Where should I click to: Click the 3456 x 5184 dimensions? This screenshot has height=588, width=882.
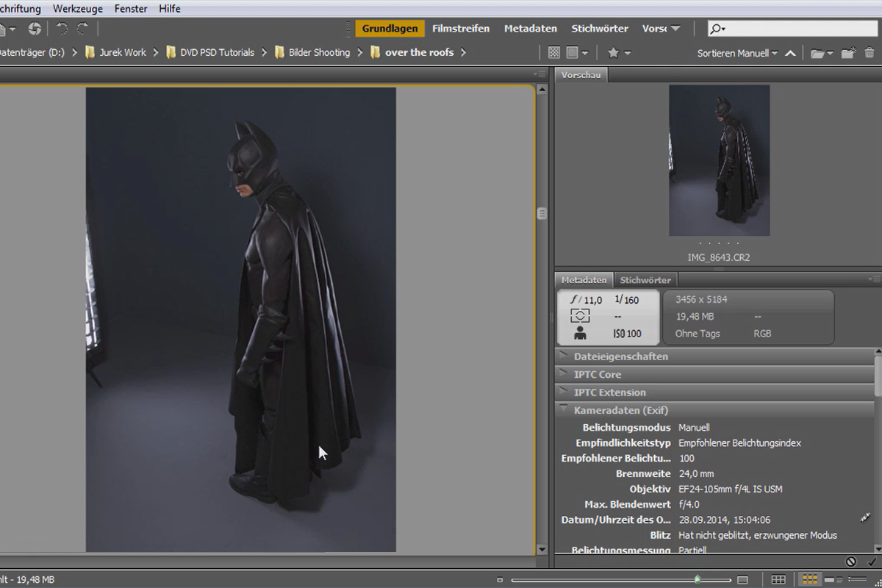click(701, 300)
